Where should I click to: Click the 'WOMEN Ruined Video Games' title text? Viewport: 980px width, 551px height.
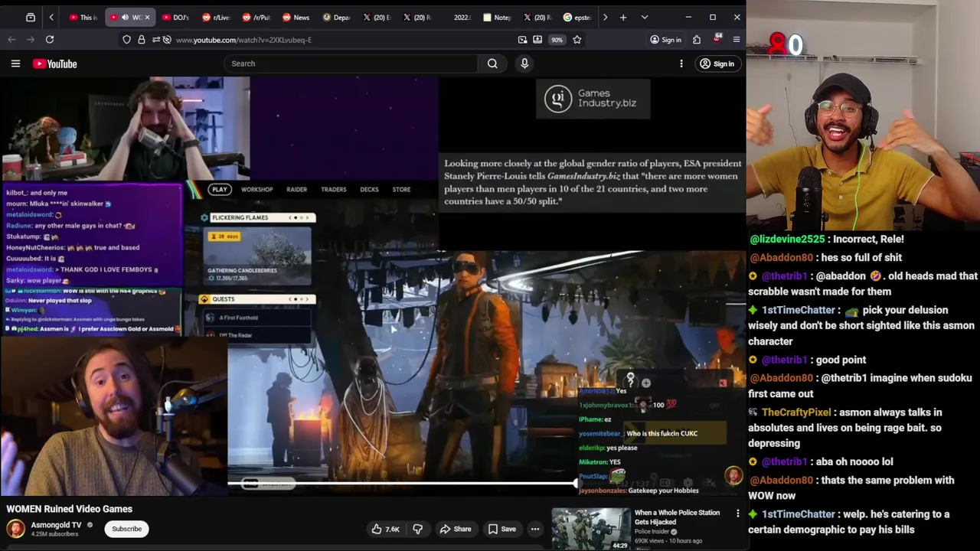click(70, 509)
